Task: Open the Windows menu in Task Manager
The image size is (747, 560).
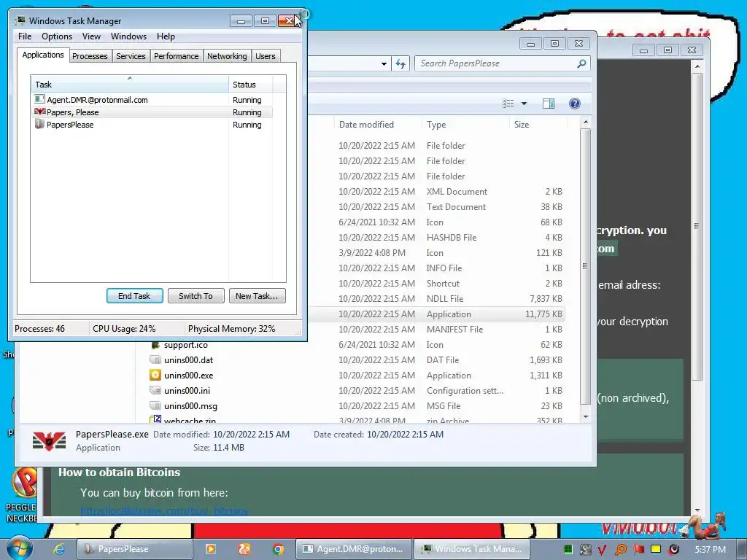Action: pyautogui.click(x=128, y=36)
